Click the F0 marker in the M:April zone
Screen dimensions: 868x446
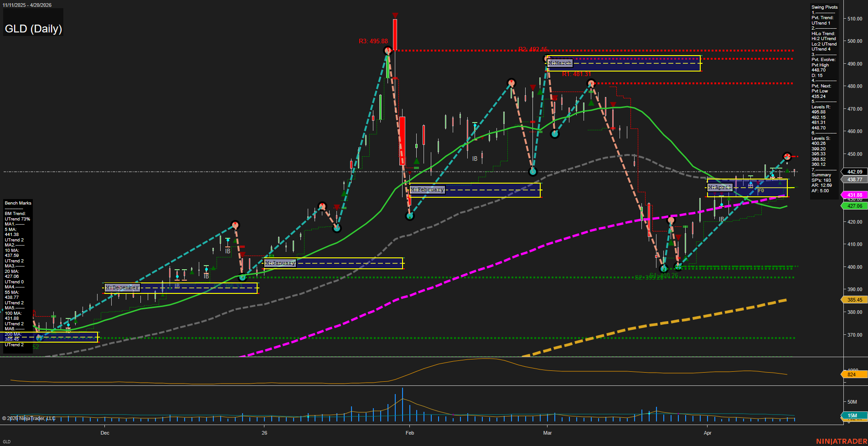pyautogui.click(x=760, y=190)
